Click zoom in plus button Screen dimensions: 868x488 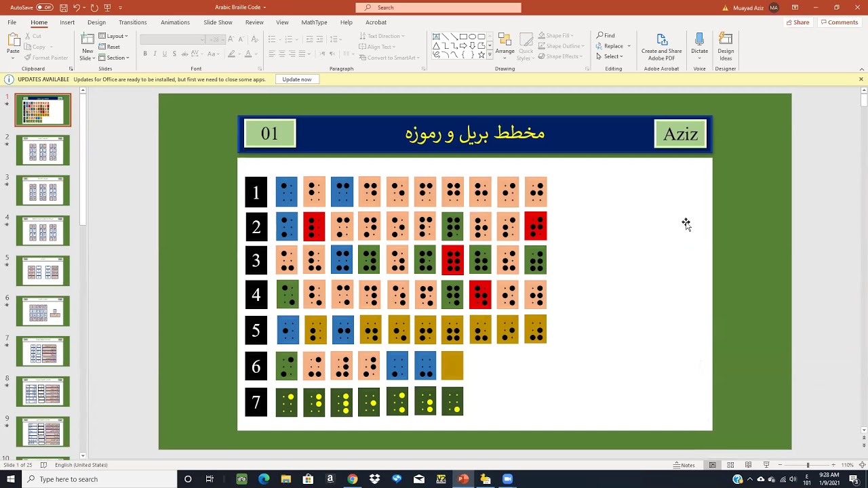click(835, 465)
